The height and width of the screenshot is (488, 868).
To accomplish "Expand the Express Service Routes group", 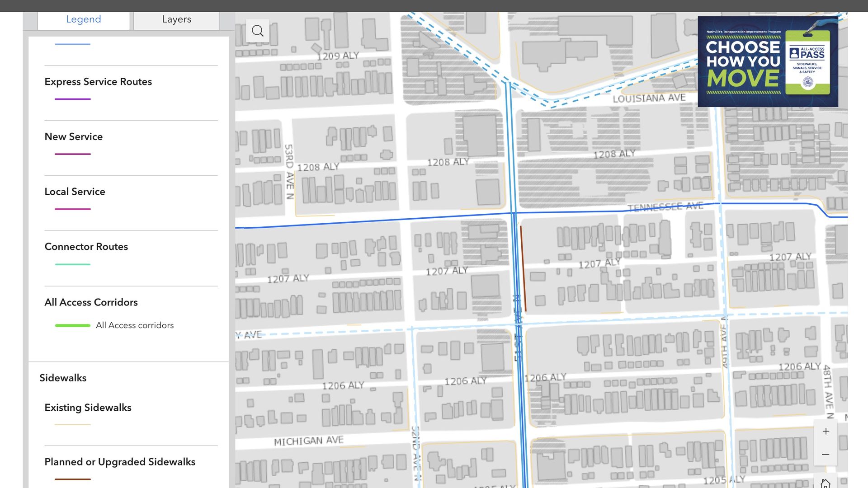I will coord(98,82).
